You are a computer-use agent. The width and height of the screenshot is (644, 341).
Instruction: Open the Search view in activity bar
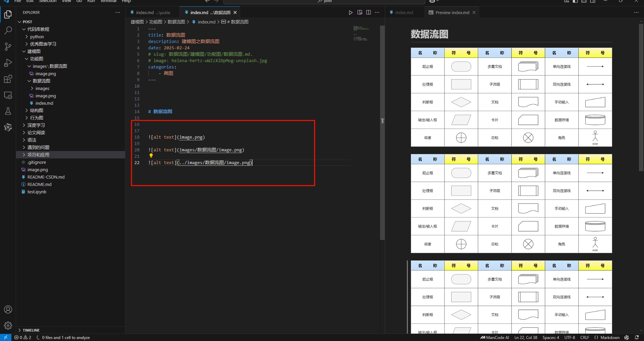coord(8,31)
